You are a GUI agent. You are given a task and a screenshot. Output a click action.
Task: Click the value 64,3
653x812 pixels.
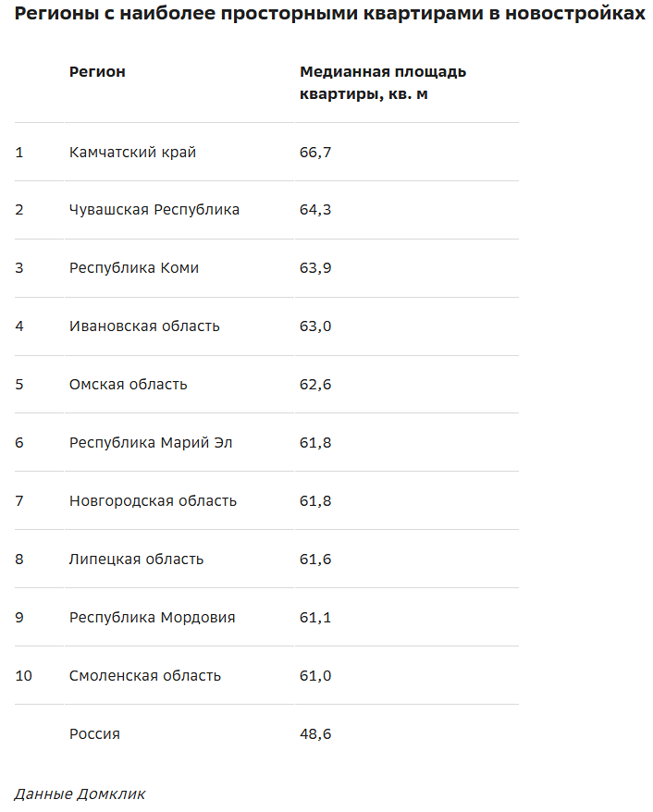(x=315, y=210)
